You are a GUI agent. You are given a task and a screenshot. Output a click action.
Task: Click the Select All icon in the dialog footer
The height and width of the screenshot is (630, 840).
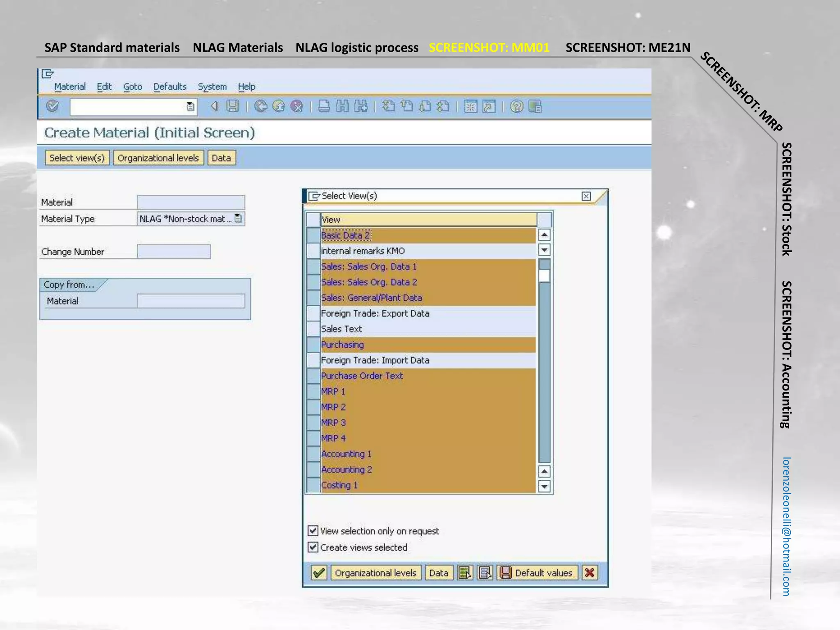[x=465, y=573]
